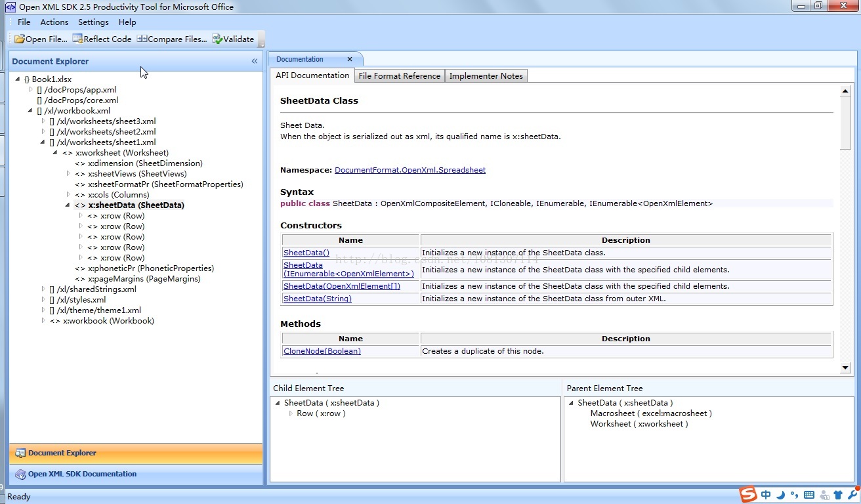Collapse the /xl/worksheets/sheet1.xml node
This screenshot has height=504, width=861.
tap(43, 142)
